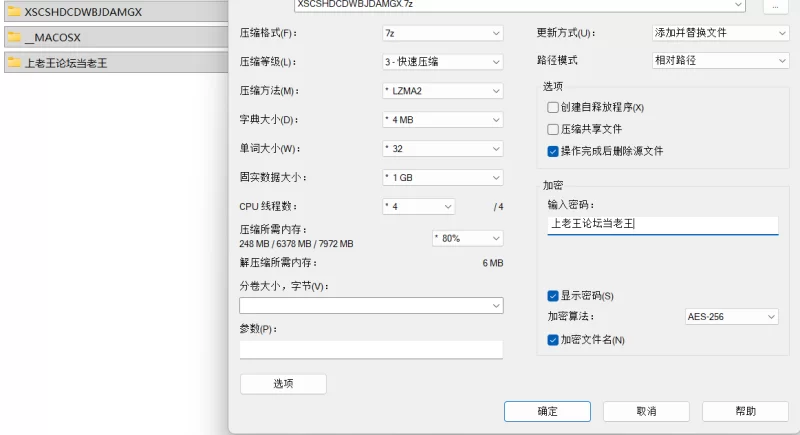Image resolution: width=800 pixels, height=435 pixels.
Task: Open the 字典大小 4 MB dropdown
Action: pos(442,120)
